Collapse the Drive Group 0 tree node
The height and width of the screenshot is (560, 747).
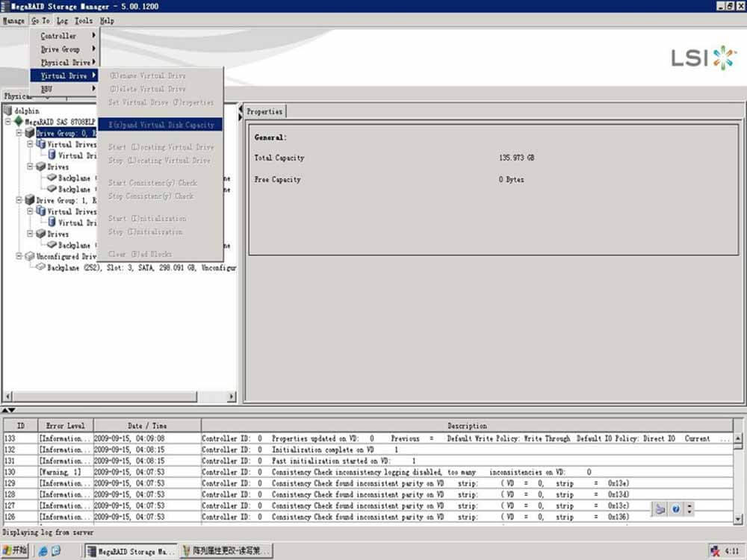click(x=19, y=133)
